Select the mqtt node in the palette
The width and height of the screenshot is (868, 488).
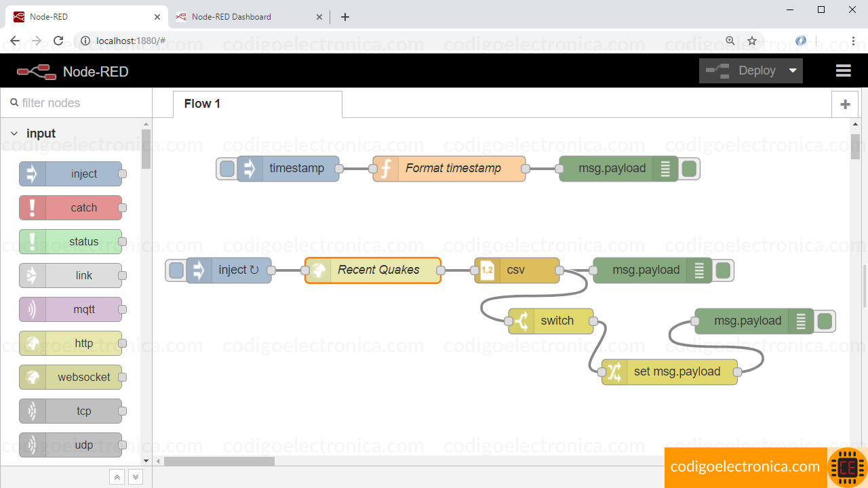coord(71,310)
